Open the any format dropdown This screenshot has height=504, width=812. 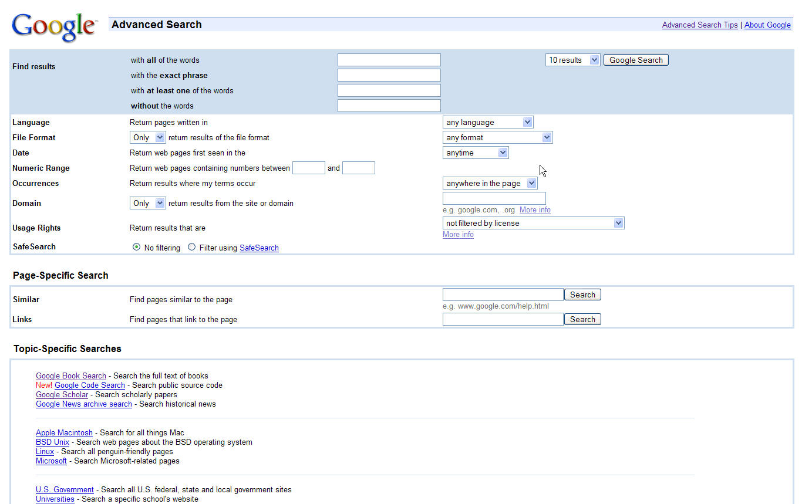coord(497,137)
